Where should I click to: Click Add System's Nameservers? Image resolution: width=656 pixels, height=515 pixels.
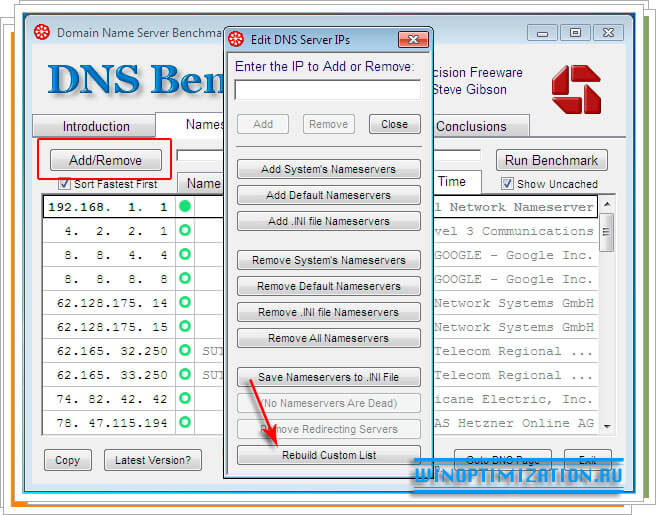click(328, 169)
